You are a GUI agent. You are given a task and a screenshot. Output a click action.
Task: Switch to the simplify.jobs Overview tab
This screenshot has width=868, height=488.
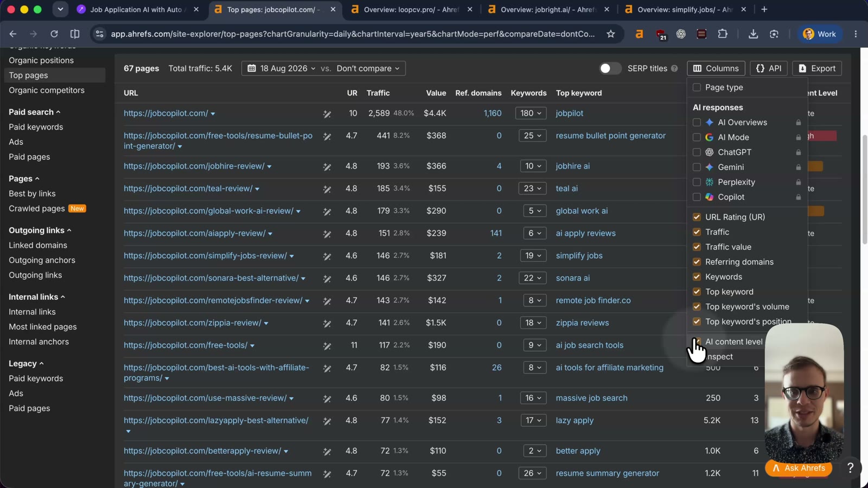point(685,9)
